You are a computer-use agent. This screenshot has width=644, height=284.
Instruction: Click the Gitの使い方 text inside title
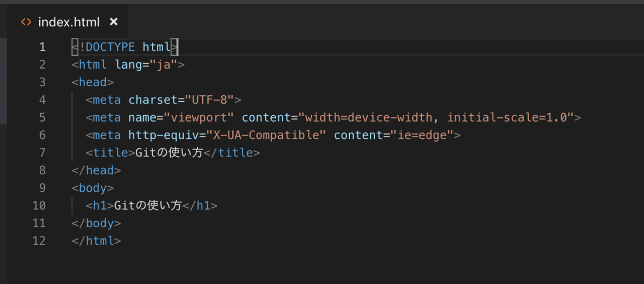[169, 153]
